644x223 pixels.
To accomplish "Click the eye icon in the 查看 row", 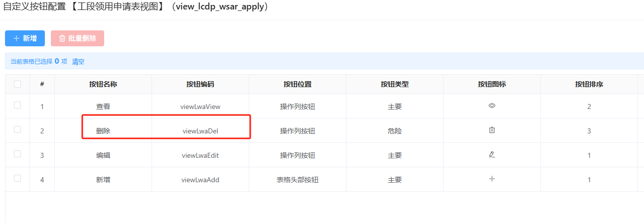I will point(492,106).
